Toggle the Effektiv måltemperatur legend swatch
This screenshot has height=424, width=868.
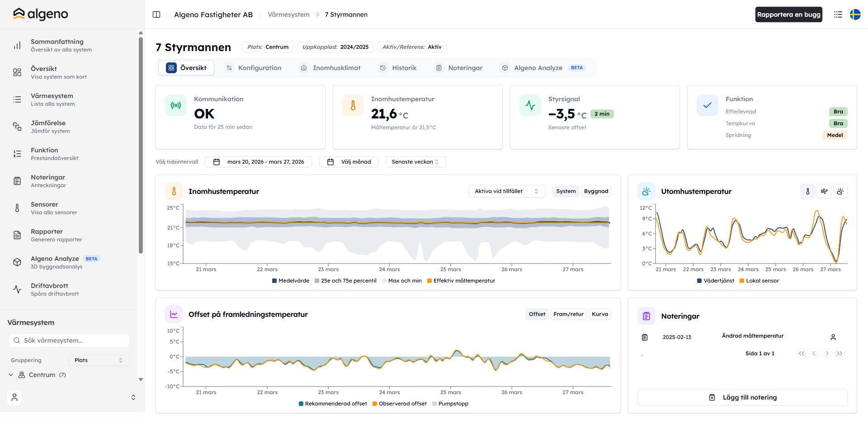click(x=429, y=281)
